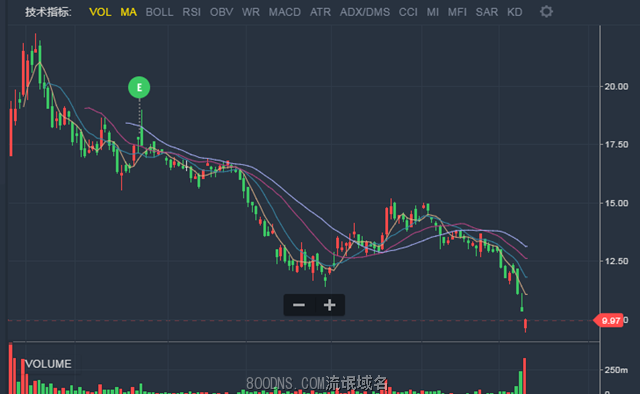Select the SAR indicator

click(487, 12)
